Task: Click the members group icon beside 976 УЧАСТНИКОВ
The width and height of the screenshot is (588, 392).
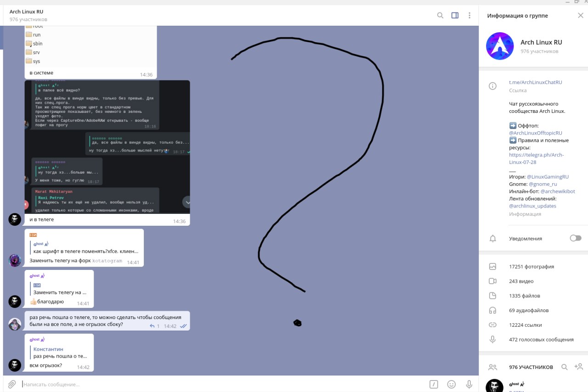Action: point(493,367)
